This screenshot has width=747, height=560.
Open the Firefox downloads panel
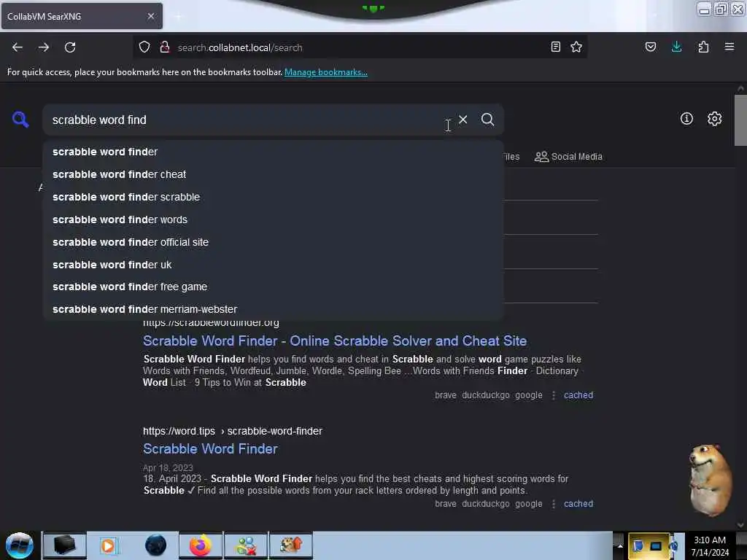coord(676,47)
